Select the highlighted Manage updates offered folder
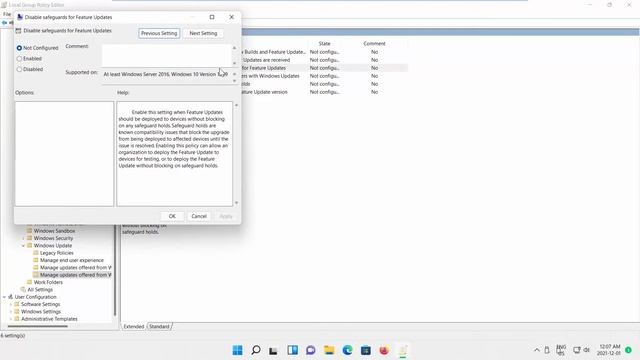Viewport: 640px width, 360px height. [76, 275]
